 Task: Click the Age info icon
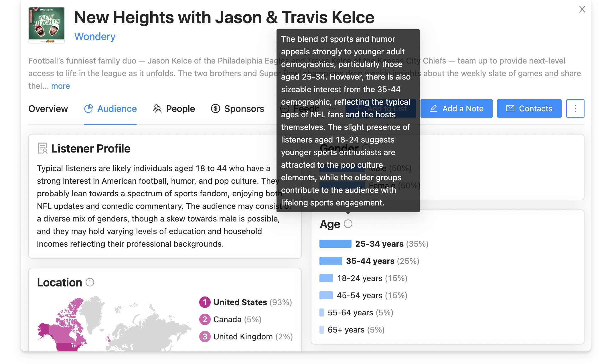(348, 224)
